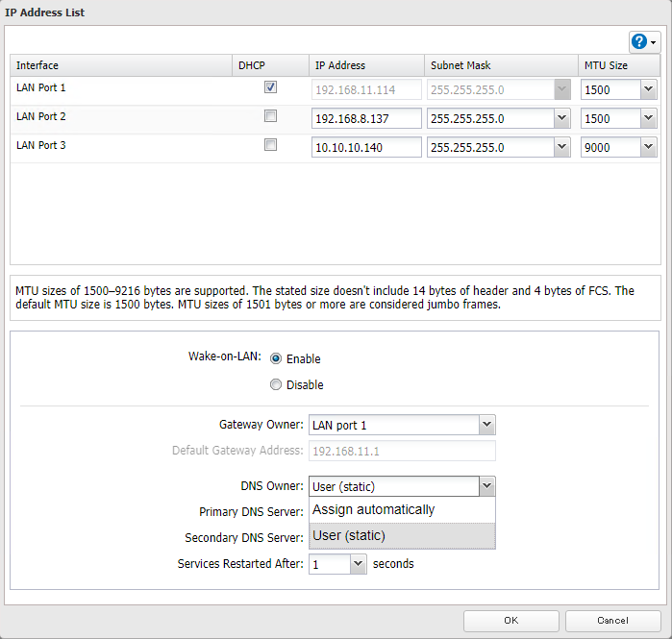
Task: Open MTU Size dropdown for LAN Port 1
Action: click(x=647, y=89)
